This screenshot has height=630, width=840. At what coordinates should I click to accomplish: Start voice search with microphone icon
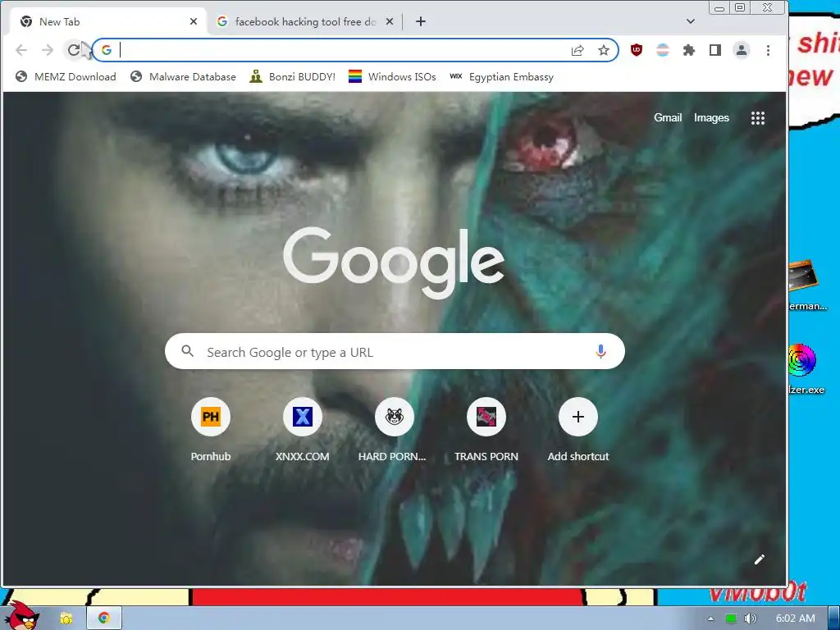[600, 351]
